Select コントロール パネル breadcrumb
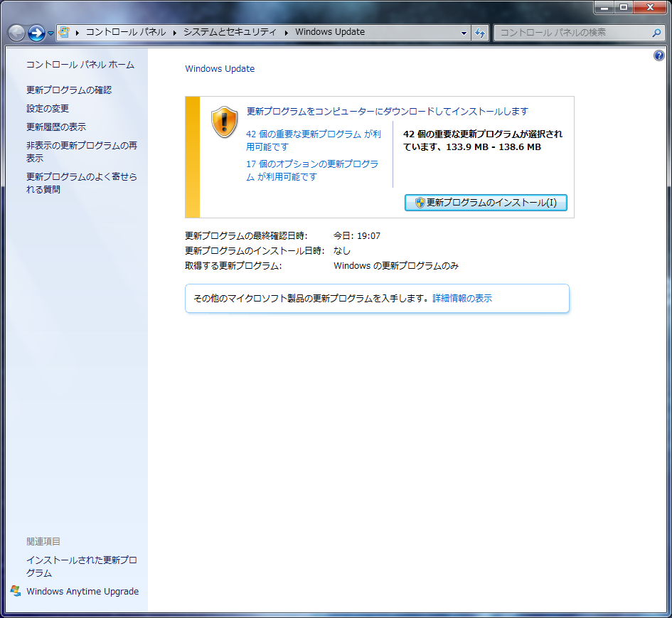672x618 pixels. point(126,32)
